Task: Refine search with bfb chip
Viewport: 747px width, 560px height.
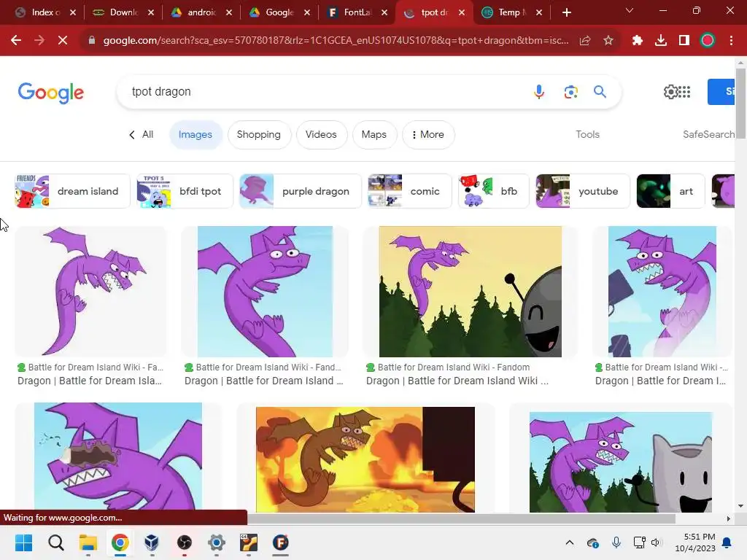Action: 494,191
